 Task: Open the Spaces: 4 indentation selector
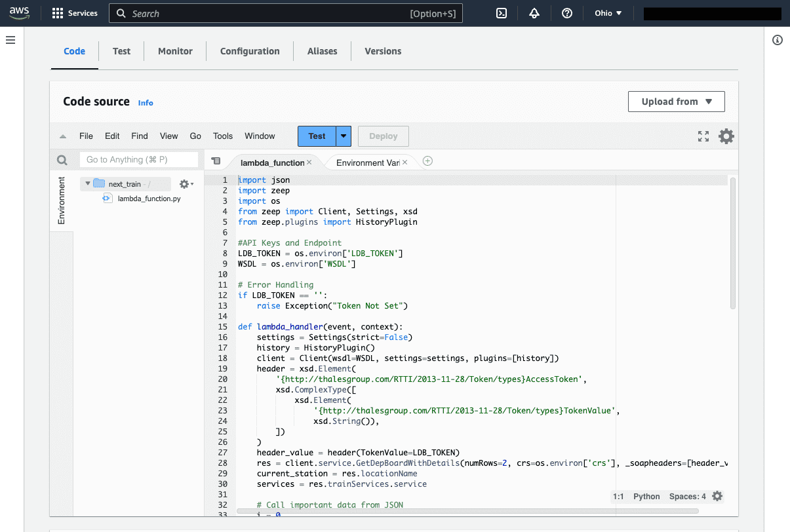[688, 497]
